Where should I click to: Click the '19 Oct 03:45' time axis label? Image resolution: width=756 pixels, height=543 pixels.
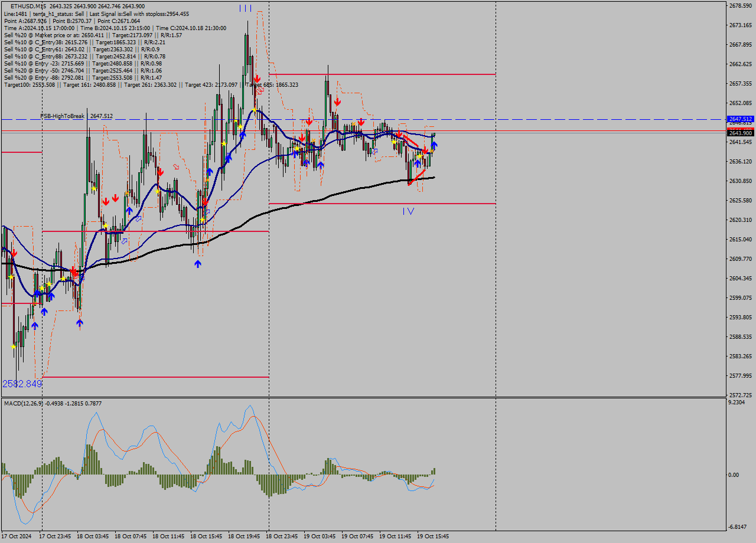[320, 537]
